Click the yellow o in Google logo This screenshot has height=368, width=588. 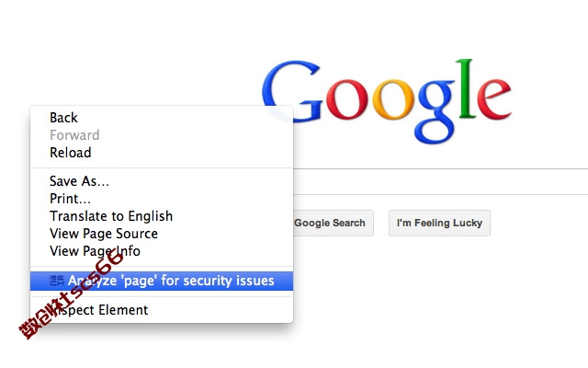393,99
